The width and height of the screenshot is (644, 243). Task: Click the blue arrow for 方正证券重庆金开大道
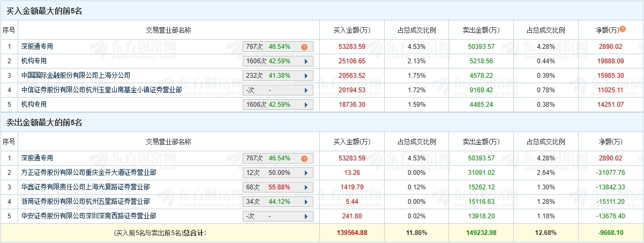(306, 173)
